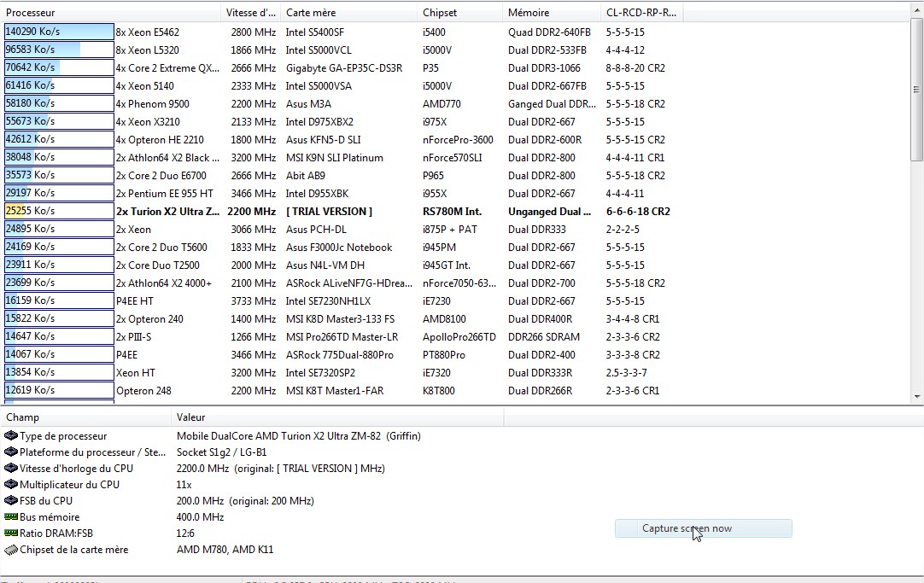Click the MSI K9N SLI Platinum cell
Screen dimensions: 924x583
tap(335, 158)
